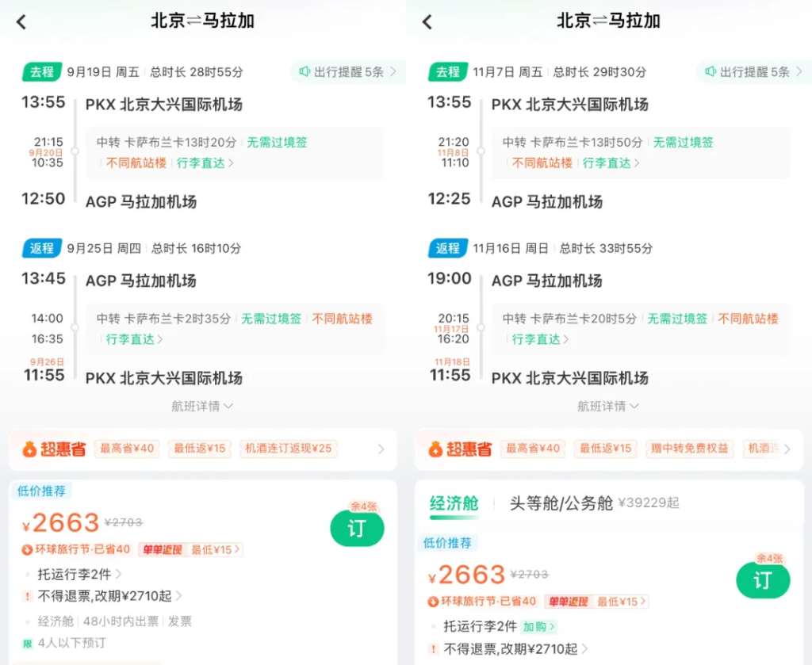Tap the 超惠省 money bag icon on the right
This screenshot has height=665, width=812.
(435, 449)
